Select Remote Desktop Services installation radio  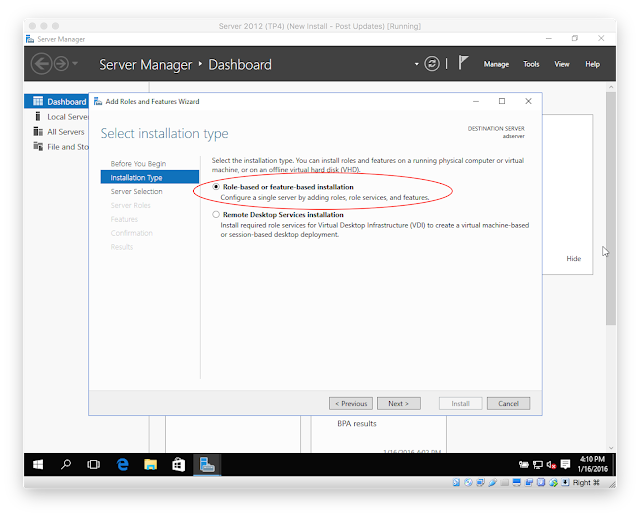(216, 215)
